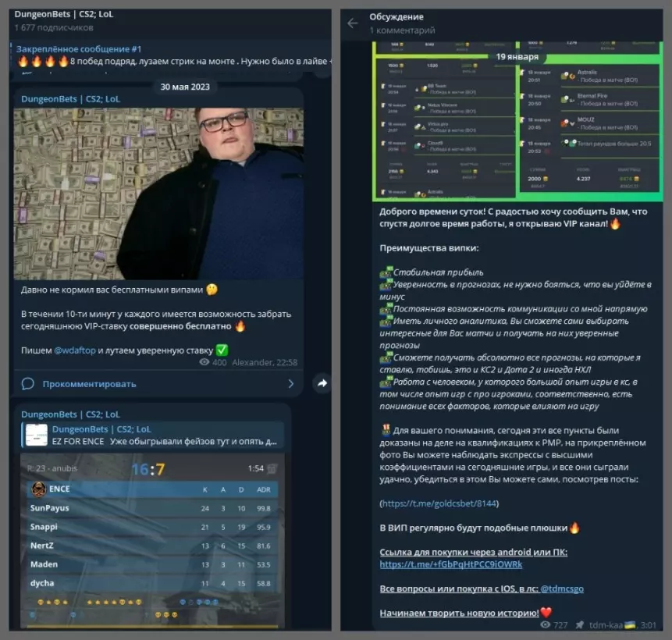Image resolution: width=672 pixels, height=640 pixels.
Task: Jump to the quoted reply EZ FOR ENCE
Action: click(x=152, y=435)
